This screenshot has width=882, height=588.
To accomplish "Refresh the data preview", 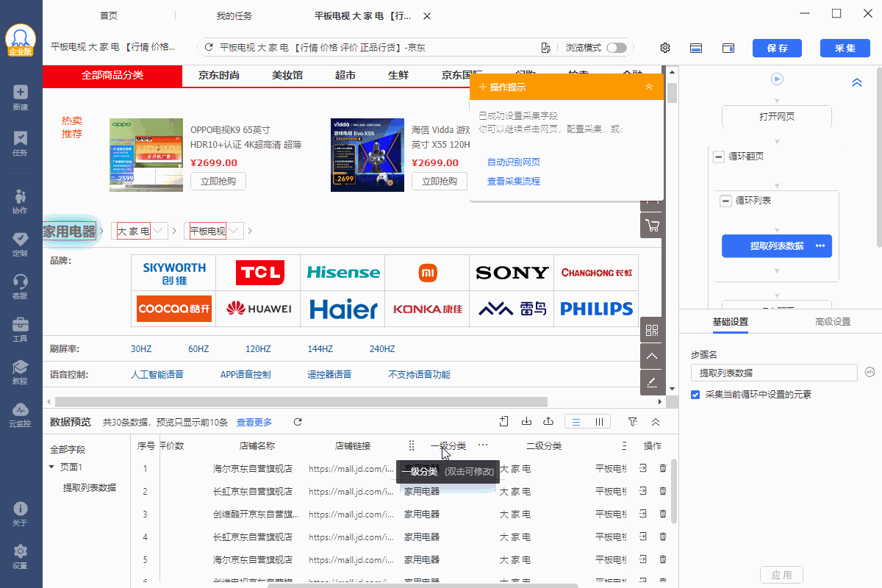I will pos(298,422).
